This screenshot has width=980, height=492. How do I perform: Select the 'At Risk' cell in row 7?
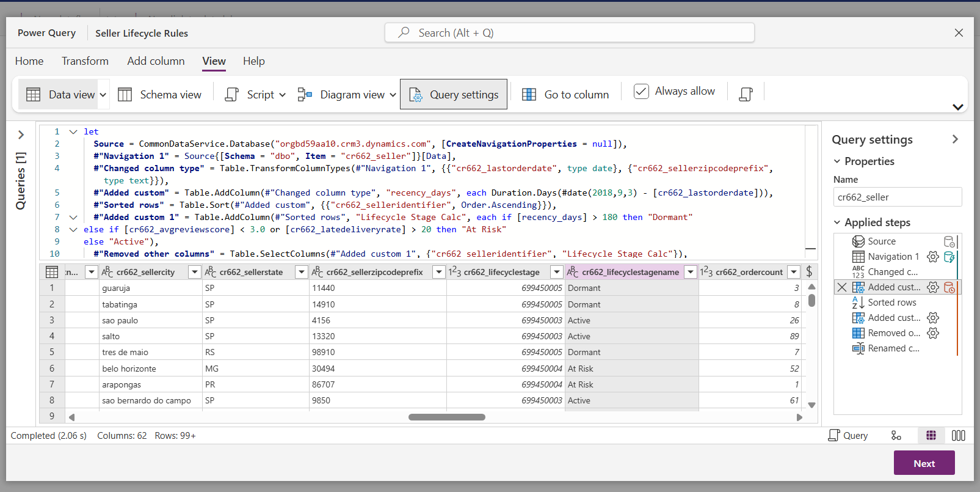(632, 384)
